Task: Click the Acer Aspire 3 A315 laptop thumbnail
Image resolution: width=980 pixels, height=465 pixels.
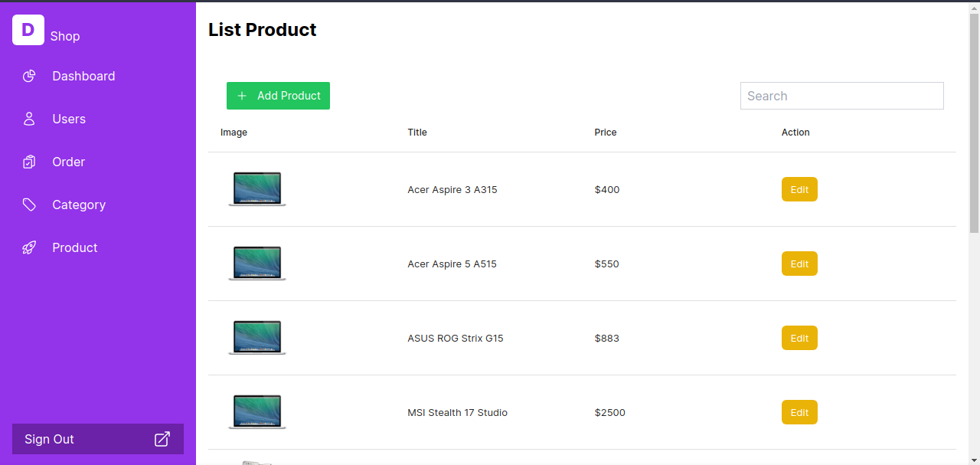Action: click(257, 189)
